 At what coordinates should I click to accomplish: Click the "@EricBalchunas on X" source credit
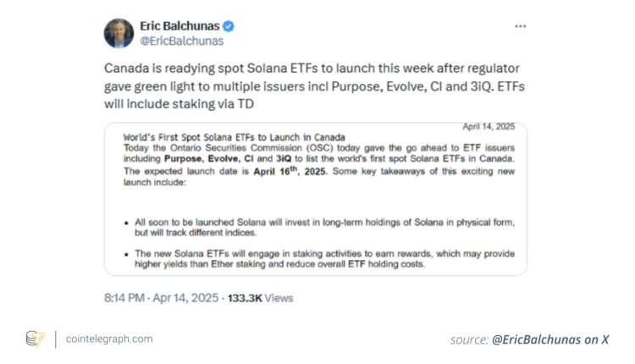[x=550, y=339]
